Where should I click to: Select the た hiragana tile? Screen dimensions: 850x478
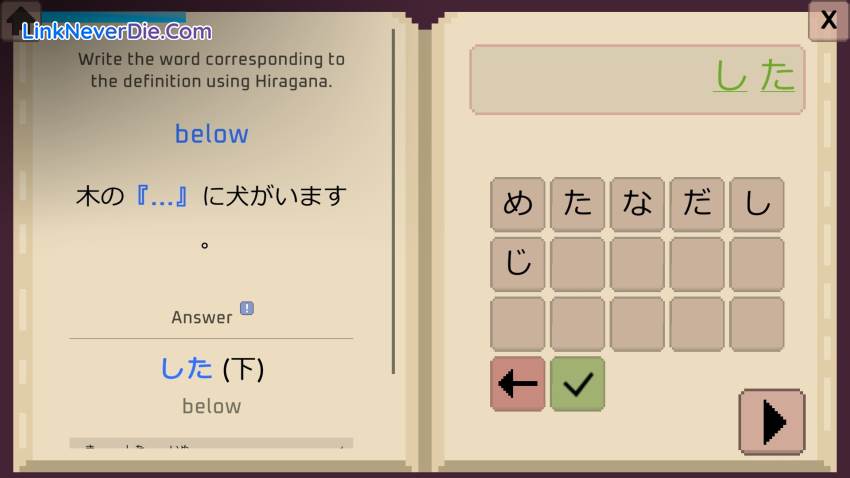coord(577,204)
